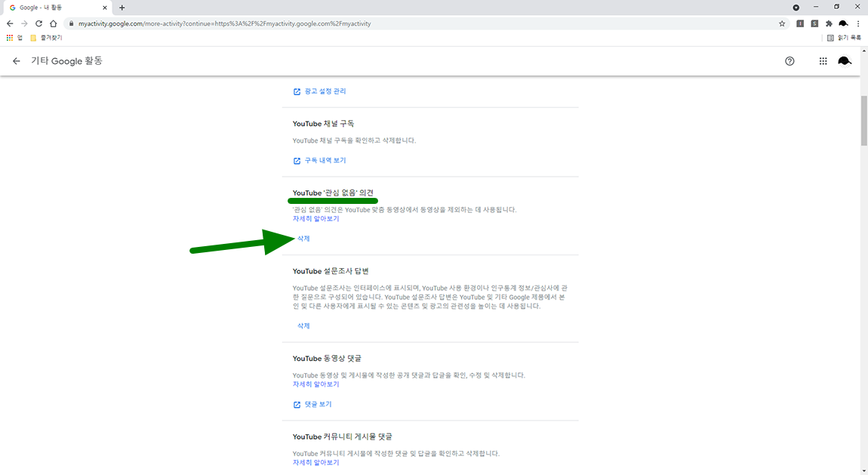
Task: Select the Google 내 활동 tab
Action: click(x=57, y=8)
